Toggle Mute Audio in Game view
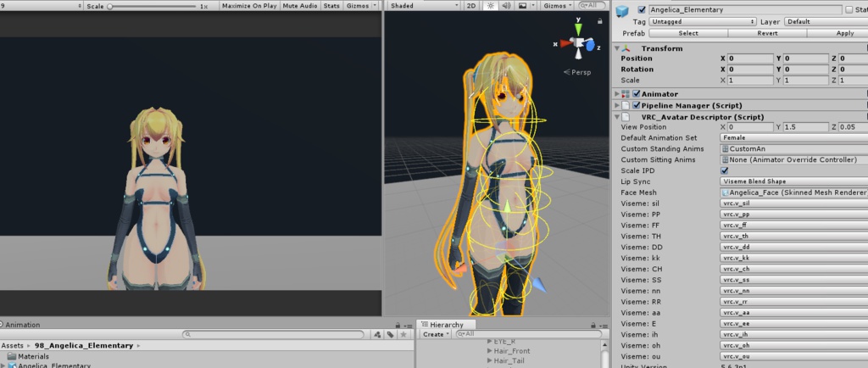This screenshot has height=368, width=868. [x=299, y=6]
